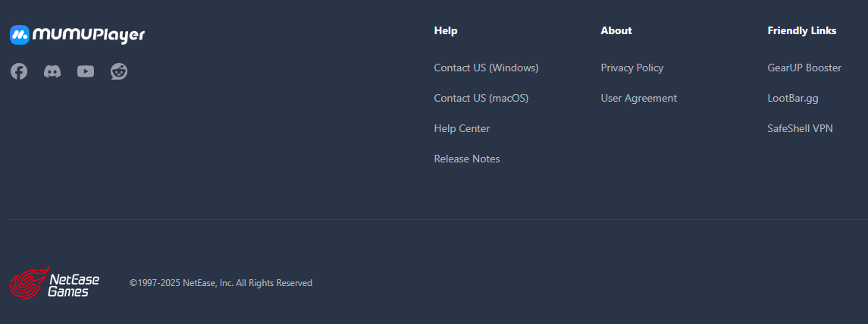
Task: Visit LootBar.gg link
Action: tap(793, 98)
